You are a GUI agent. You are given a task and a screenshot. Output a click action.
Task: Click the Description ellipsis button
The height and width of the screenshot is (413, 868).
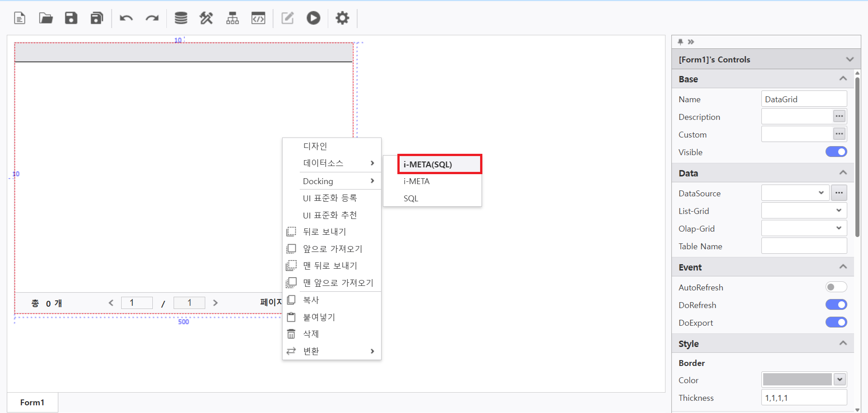coord(839,116)
